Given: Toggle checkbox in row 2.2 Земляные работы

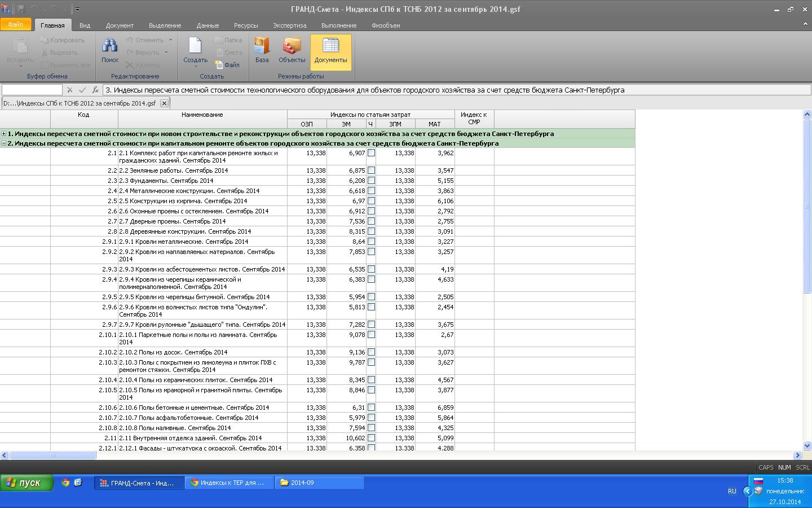Looking at the screenshot, I should click(x=371, y=170).
